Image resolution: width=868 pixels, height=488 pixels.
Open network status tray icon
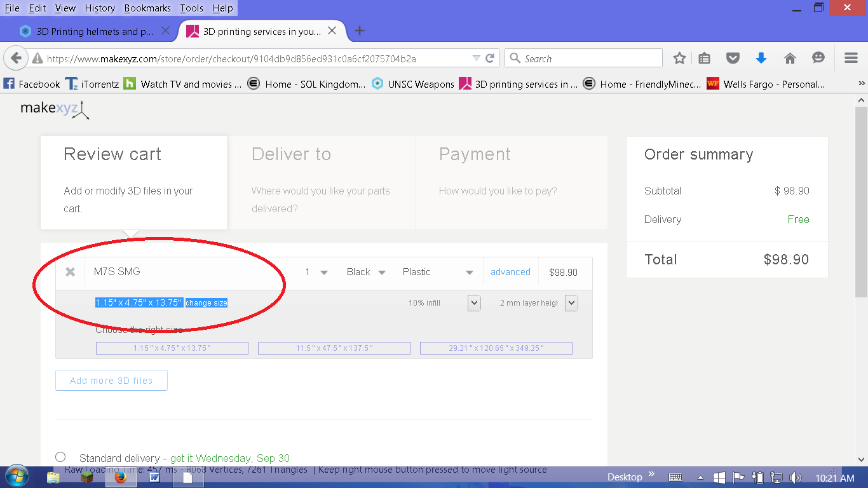click(776, 478)
